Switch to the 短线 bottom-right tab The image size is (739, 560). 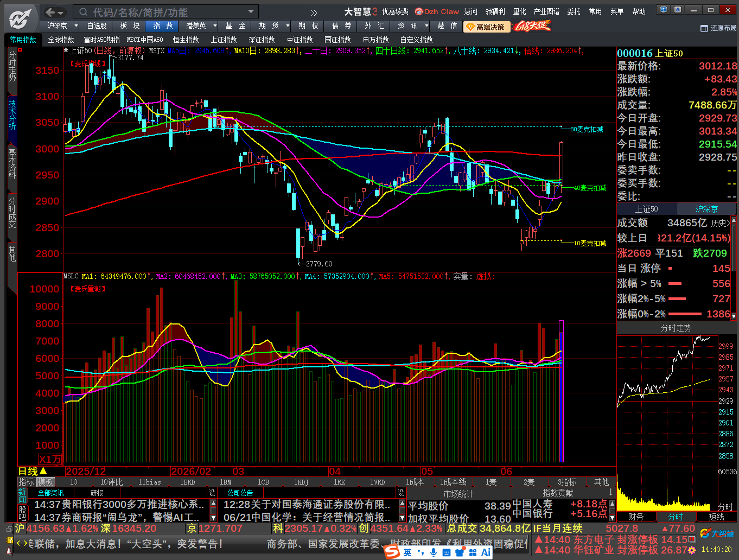716,517
